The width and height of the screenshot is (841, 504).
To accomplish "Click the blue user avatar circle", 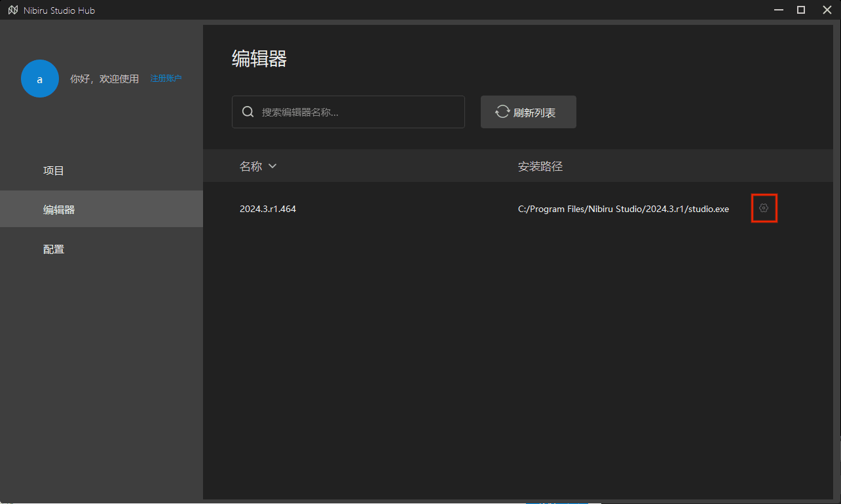I will (40, 79).
